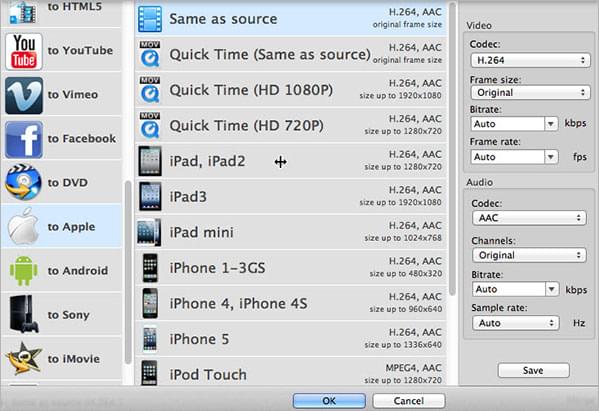Click the Quick Time HD 1080P icon
The image size is (599, 411).
click(x=150, y=90)
